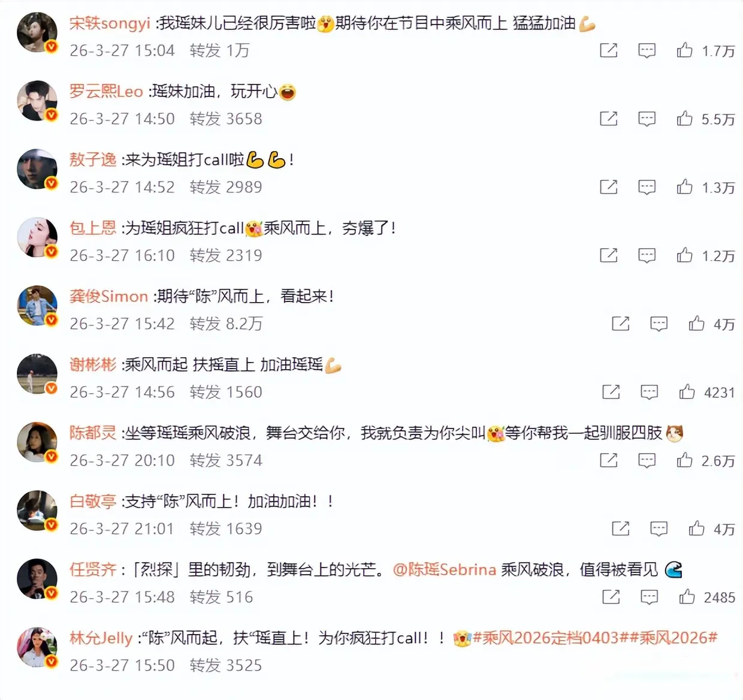Click 林允Jelly's avatar thumbnail
The height and width of the screenshot is (700, 743).
[x=37, y=647]
